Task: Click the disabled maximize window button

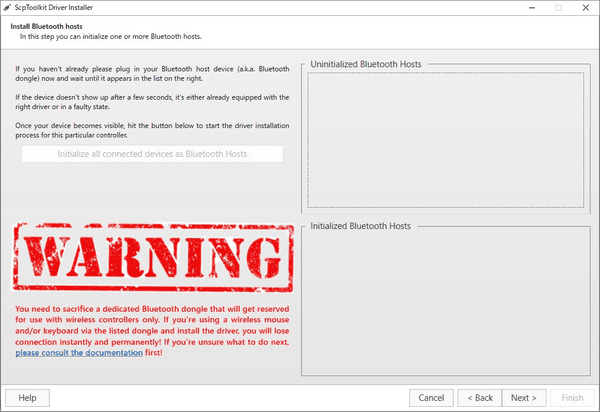Action: pyautogui.click(x=559, y=8)
